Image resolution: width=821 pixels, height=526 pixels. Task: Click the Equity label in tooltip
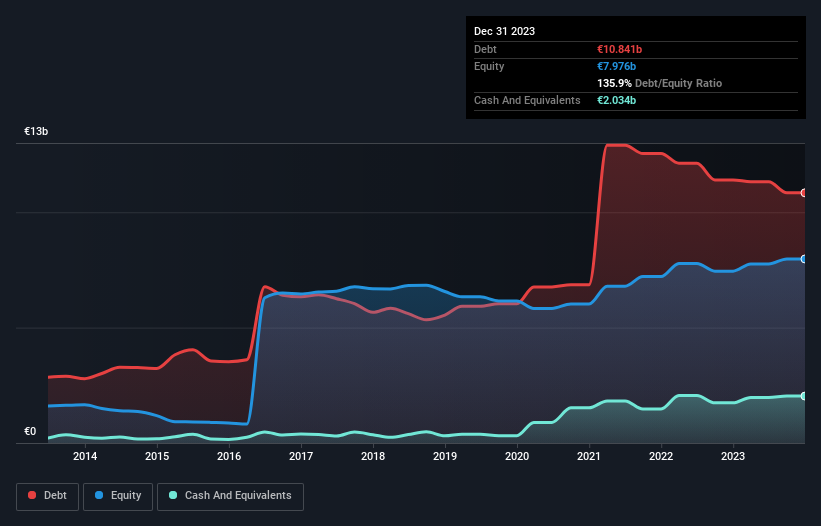[489, 66]
